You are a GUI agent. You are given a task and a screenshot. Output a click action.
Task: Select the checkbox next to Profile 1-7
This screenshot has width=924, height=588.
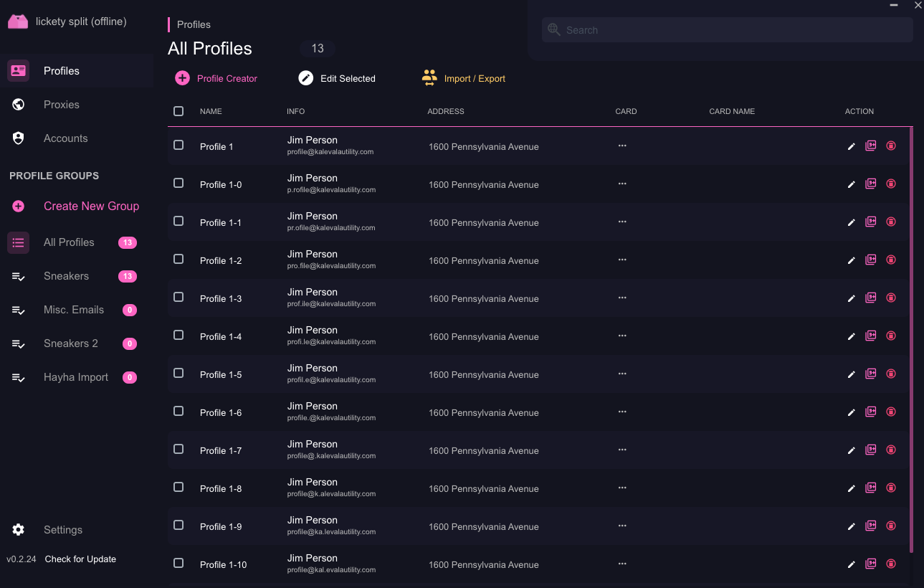coord(178,449)
